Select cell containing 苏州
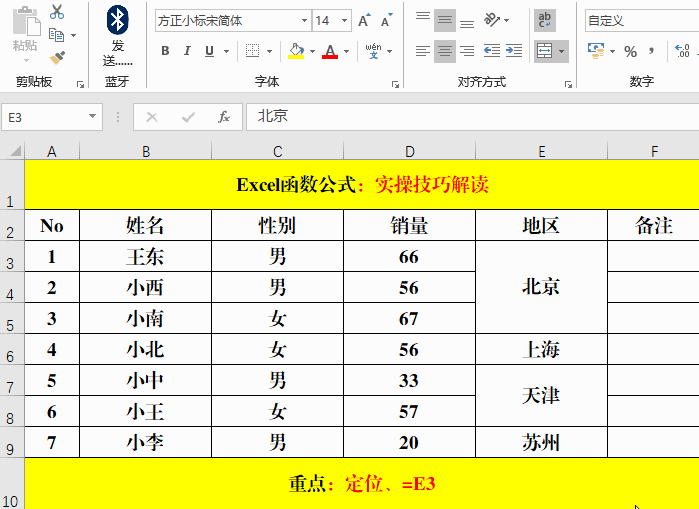This screenshot has height=509, width=699. coord(541,442)
